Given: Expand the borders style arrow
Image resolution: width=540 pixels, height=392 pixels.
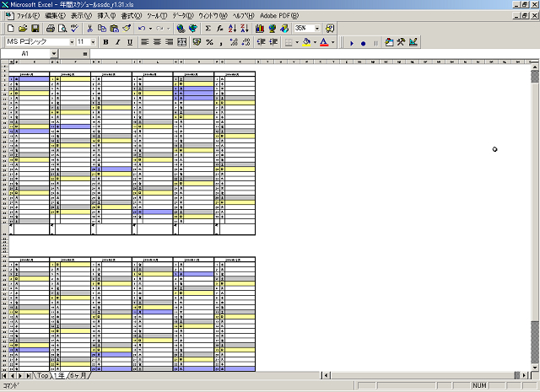Looking at the screenshot, I should tap(297, 42).
